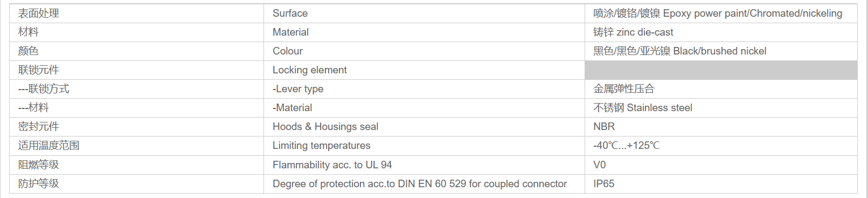Image resolution: width=868 pixels, height=198 pixels.
Task: Click 'Flammability acc. to UL 94' cell
Action: click(x=424, y=165)
